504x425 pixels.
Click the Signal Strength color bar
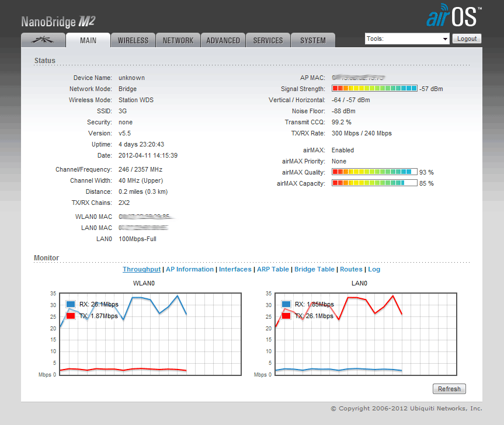pyautogui.click(x=374, y=88)
